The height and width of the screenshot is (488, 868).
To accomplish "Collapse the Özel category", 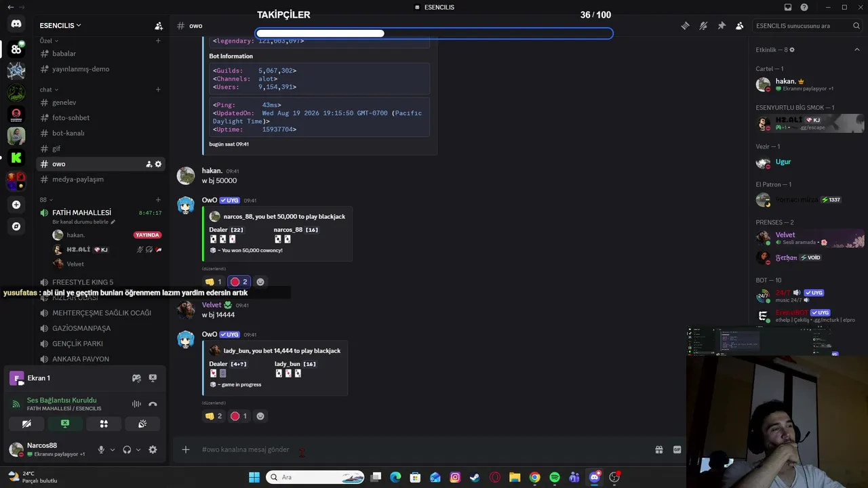I will click(x=49, y=41).
